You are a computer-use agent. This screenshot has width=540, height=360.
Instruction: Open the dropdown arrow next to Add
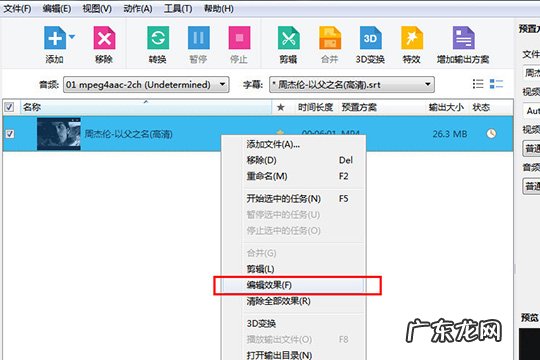tap(72, 36)
